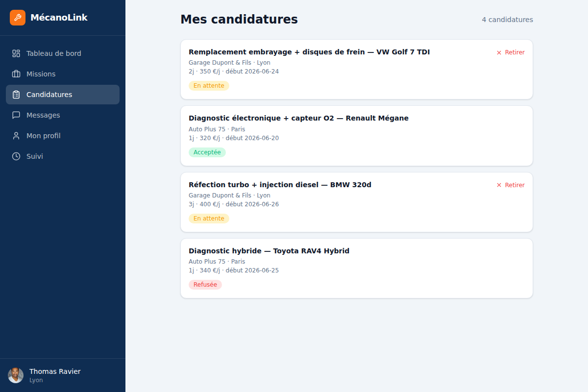Open the Diagnostic électronique Renault Mégane title
Viewport: 588px width, 392px height.
(x=298, y=118)
